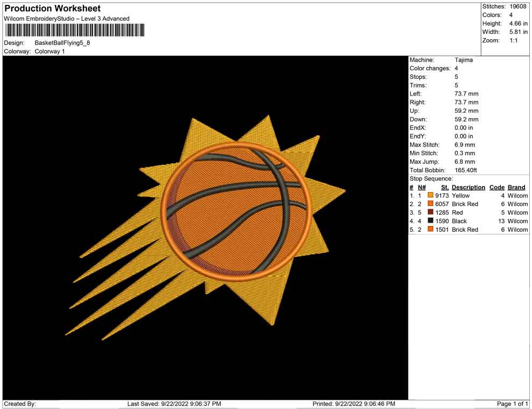
Task: Click the Colorway 1 value
Action: coord(49,52)
